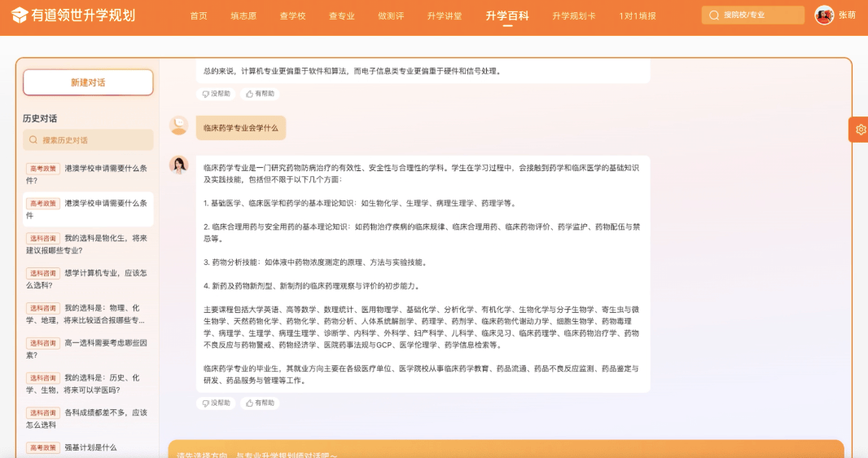Open history chat 强基计划是什么
This screenshot has height=458, width=868.
[88, 447]
